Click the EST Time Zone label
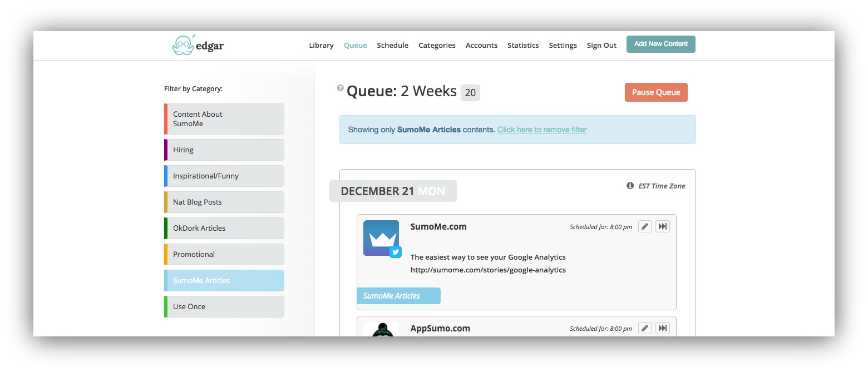Screen dimensions: 868x372 click(662, 186)
